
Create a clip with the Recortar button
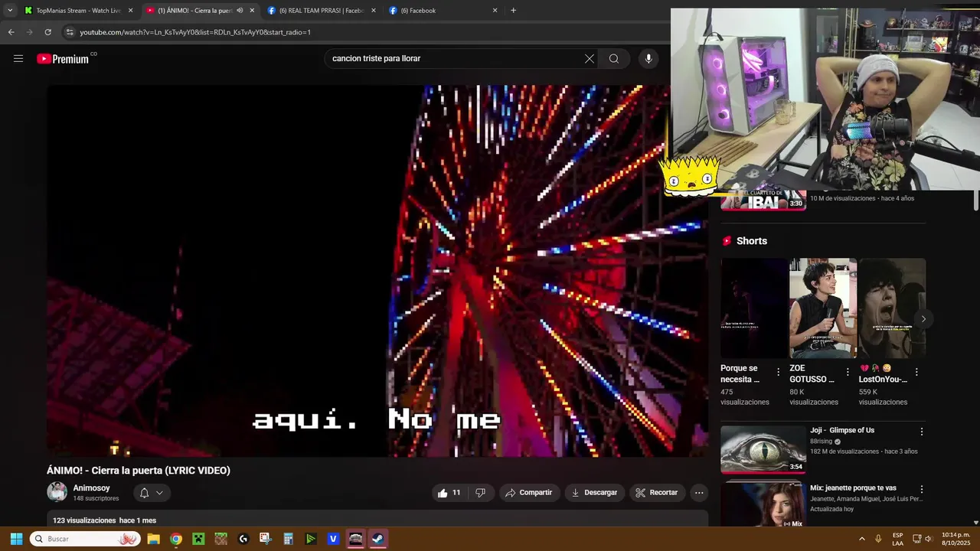coord(657,493)
